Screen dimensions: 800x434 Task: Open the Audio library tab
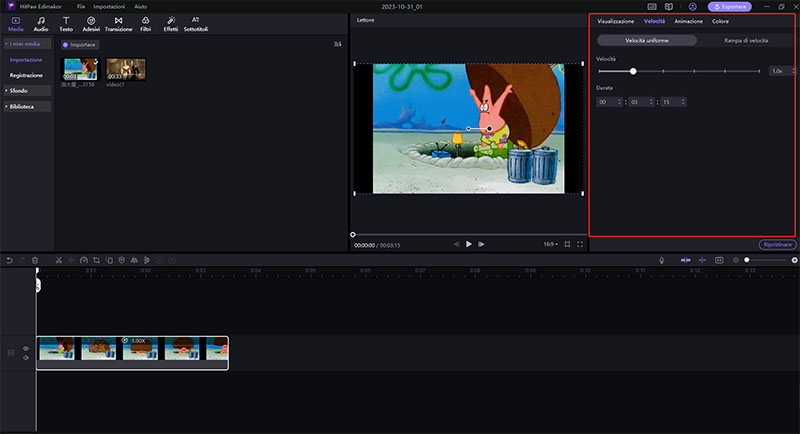[x=41, y=24]
